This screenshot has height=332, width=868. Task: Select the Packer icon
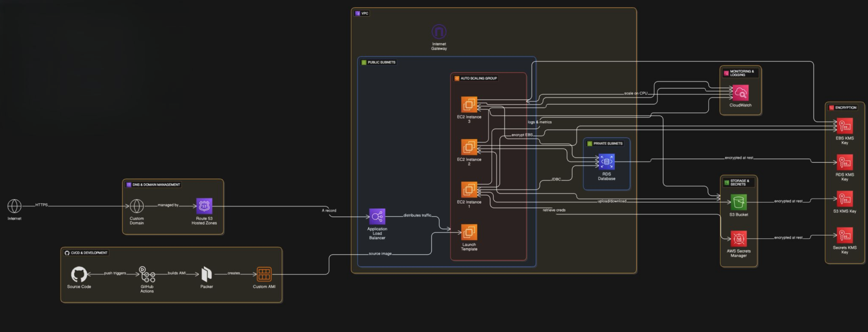click(207, 274)
